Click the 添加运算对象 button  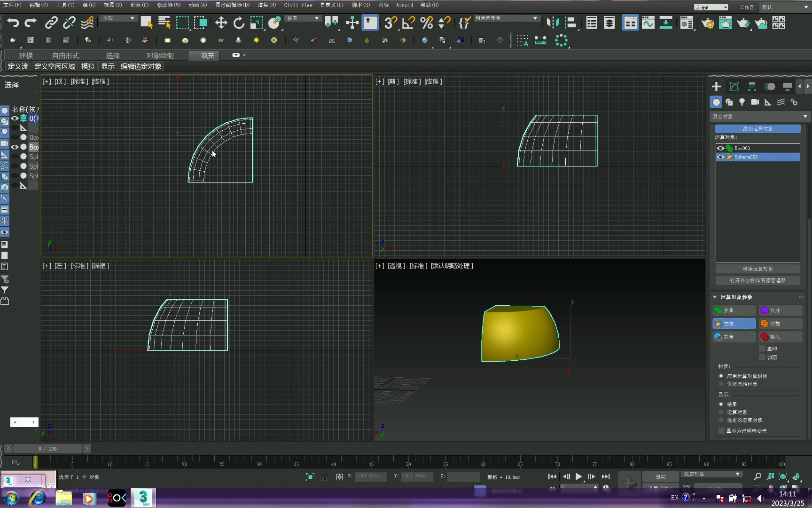[757, 128]
